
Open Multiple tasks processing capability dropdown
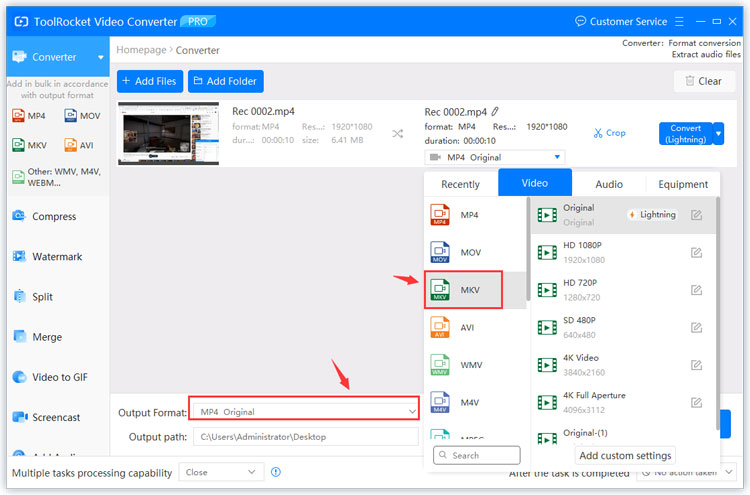221,472
